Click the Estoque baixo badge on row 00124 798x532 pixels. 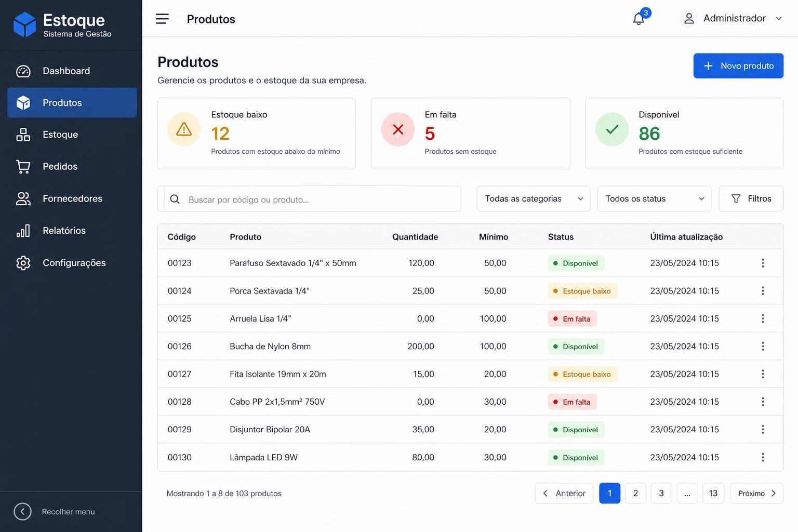pyautogui.click(x=582, y=291)
